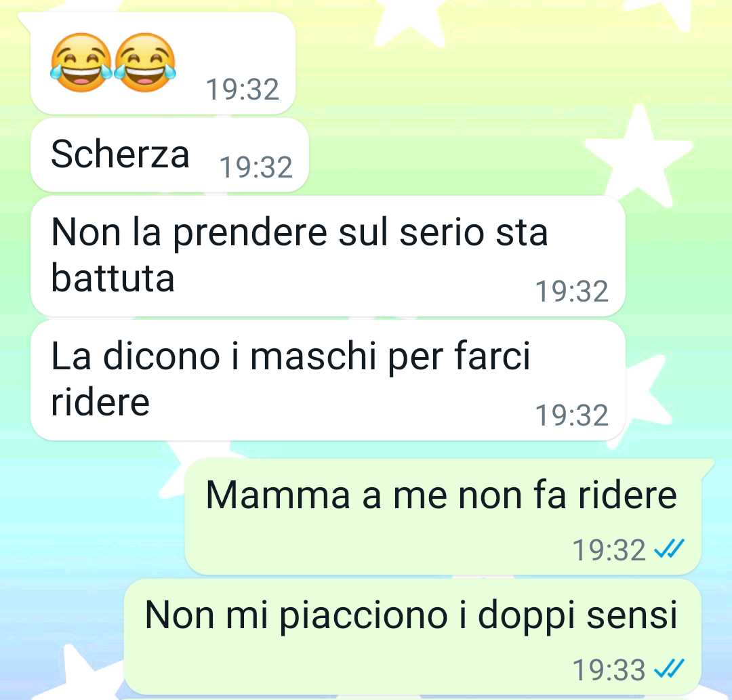Tap the 19:33 timestamp on last message
Viewport: 732px width, 700px height.
(x=609, y=670)
